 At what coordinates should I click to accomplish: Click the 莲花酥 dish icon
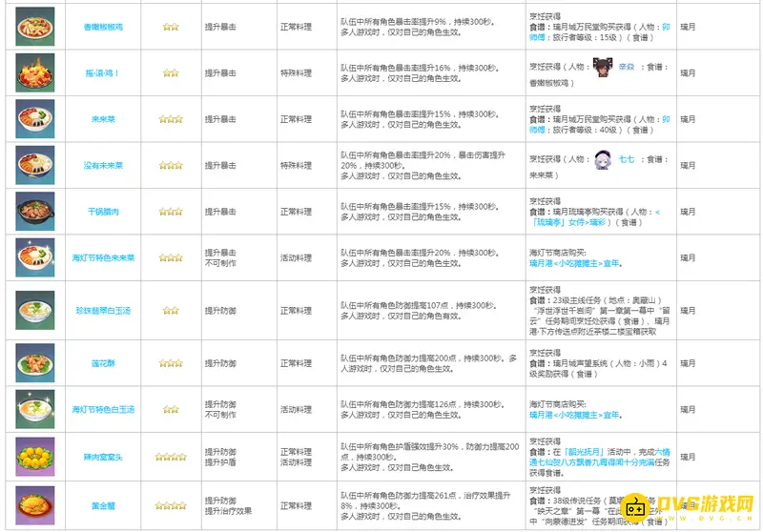tap(35, 362)
